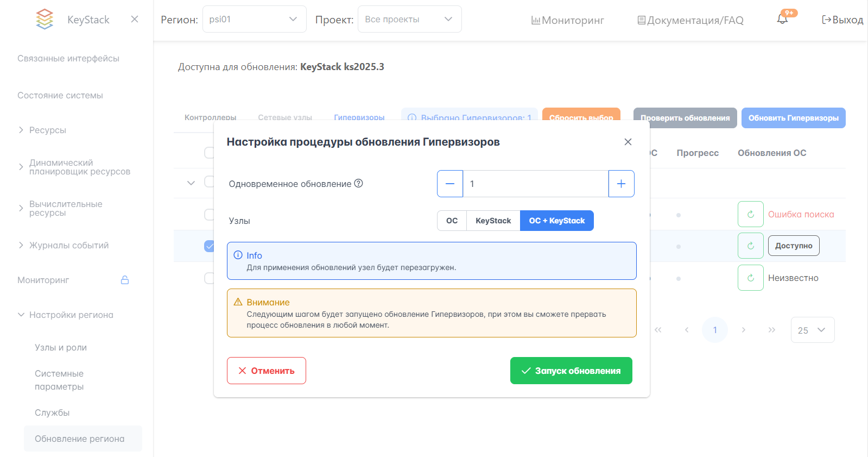The image size is (868, 457).
Task: Choose the ОС + KeyStack option
Action: tap(556, 221)
